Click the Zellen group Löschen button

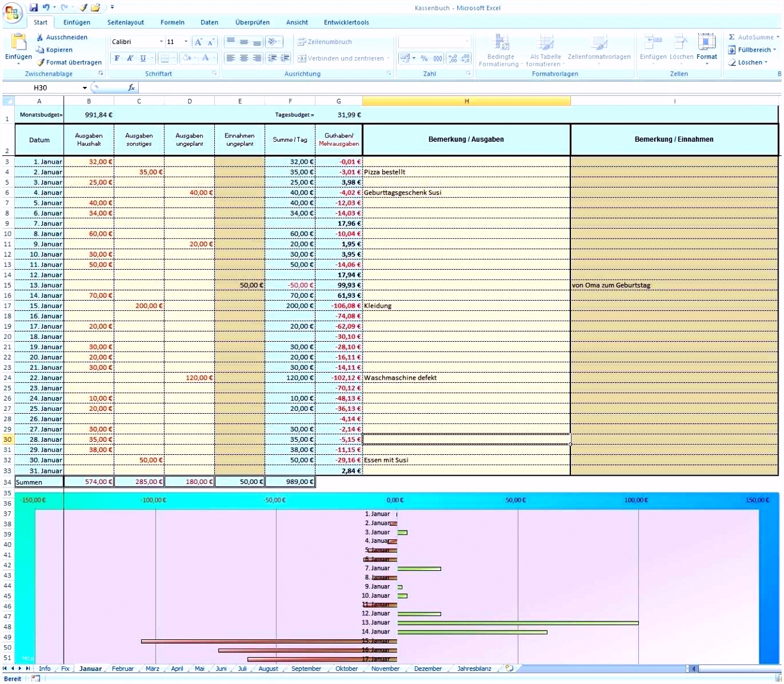tap(681, 48)
